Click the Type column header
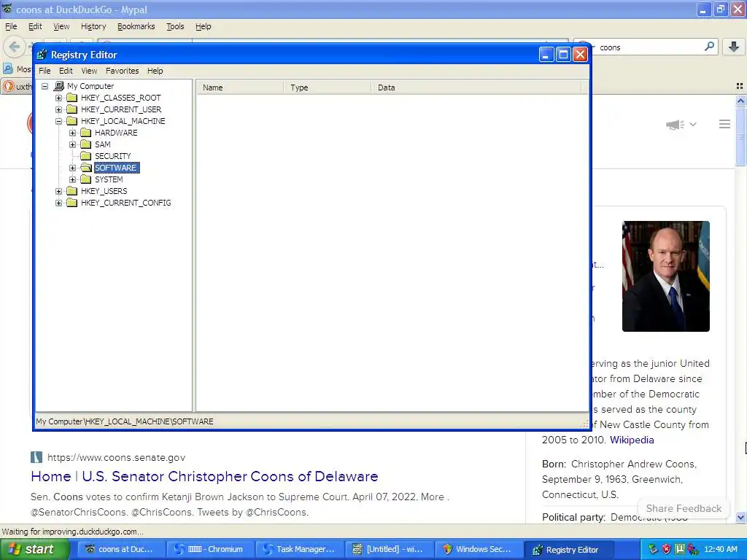The height and width of the screenshot is (560, 747). pos(328,87)
